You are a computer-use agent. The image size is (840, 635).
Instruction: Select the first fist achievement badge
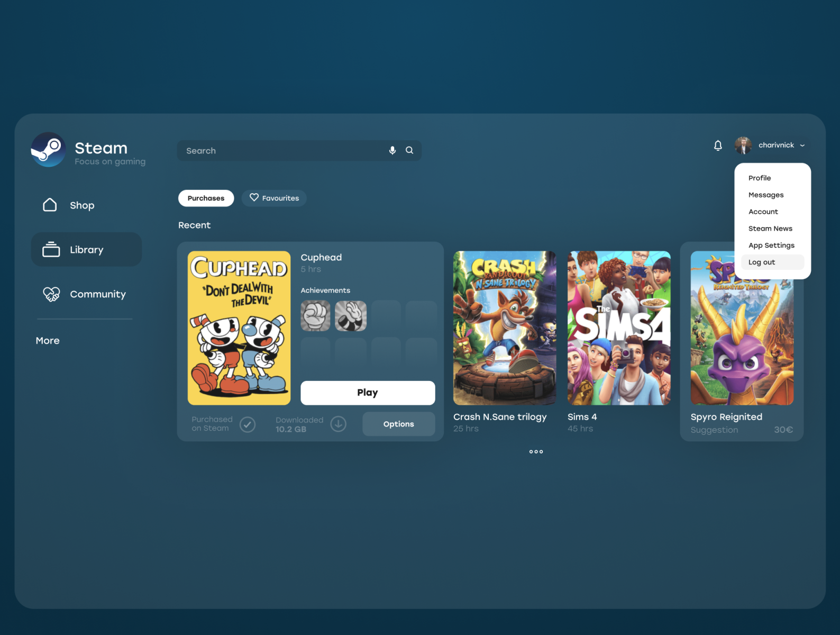click(x=315, y=316)
